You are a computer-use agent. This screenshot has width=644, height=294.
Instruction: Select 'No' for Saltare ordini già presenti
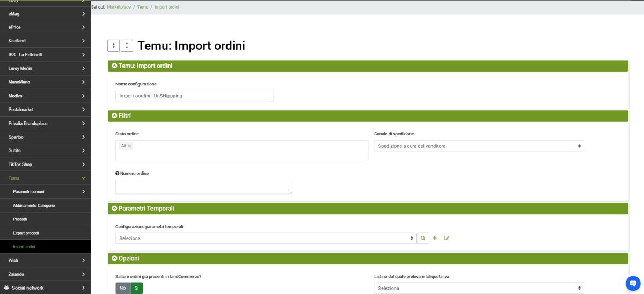[122, 288]
